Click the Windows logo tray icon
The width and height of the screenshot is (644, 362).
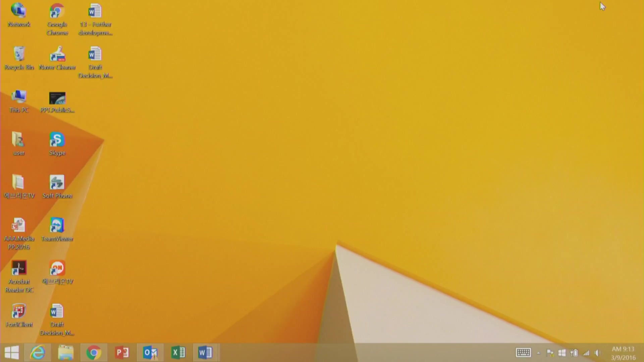tap(562, 353)
